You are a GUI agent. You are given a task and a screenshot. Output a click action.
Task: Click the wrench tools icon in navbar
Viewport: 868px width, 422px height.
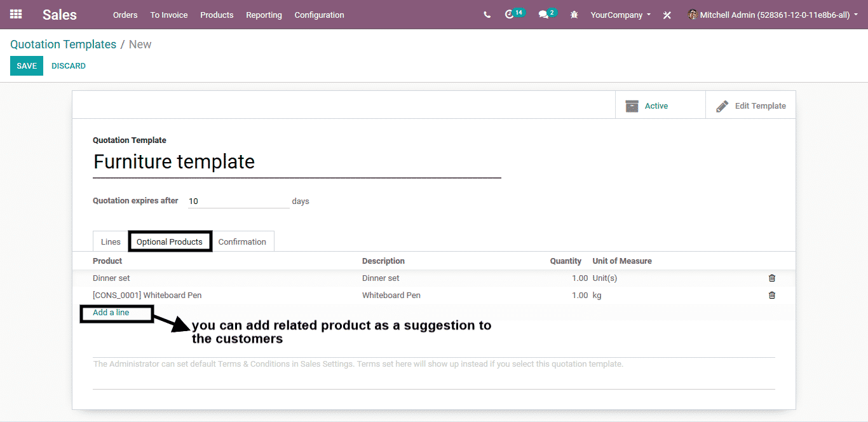click(x=667, y=15)
